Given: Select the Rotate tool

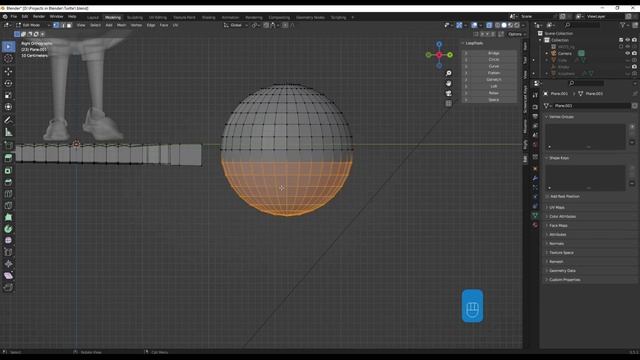Looking at the screenshot, I should pyautogui.click(x=8, y=83).
